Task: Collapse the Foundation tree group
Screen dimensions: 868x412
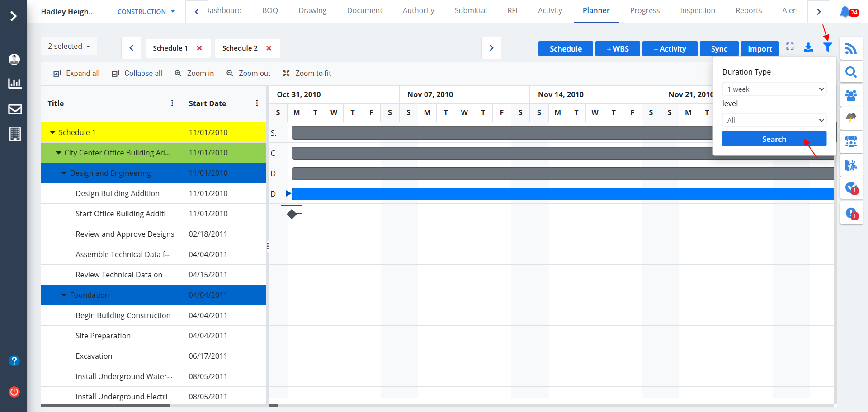Action: coord(64,295)
